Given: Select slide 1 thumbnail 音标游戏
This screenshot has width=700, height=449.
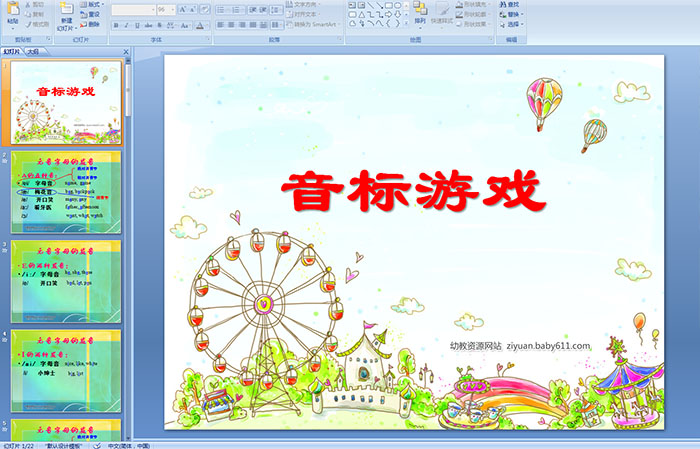Looking at the screenshot, I should 66,103.
